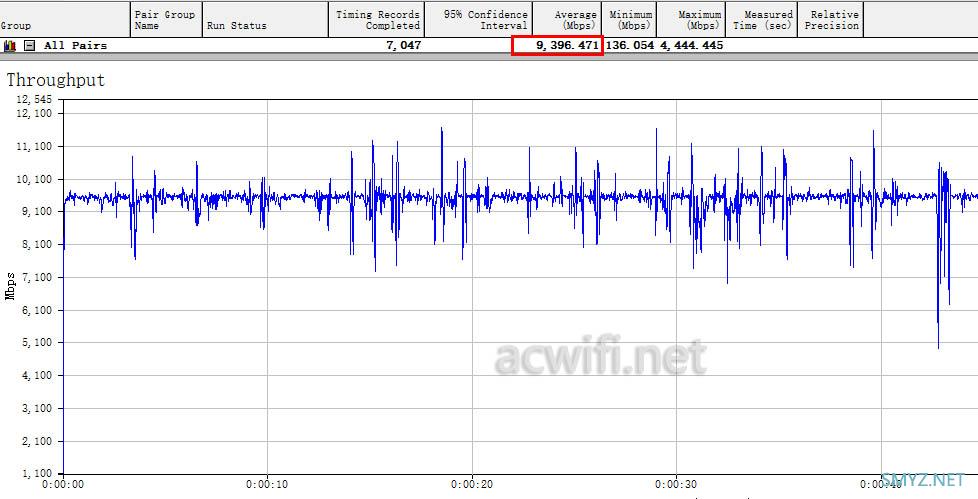Click the Run Status column header
Screen dimensions: 978x499
[265, 19]
